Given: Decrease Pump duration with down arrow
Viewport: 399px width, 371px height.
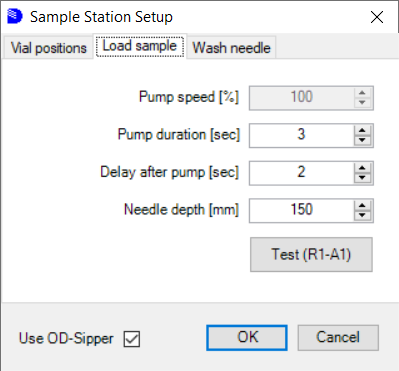Looking at the screenshot, I should (362, 140).
